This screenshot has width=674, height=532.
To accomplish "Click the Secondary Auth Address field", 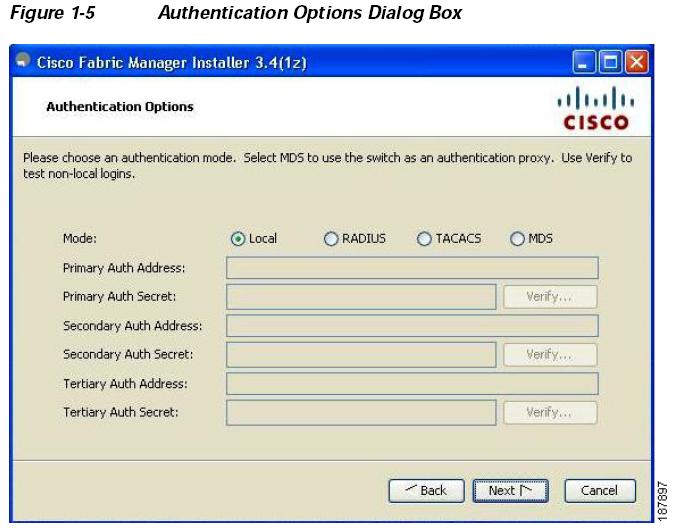I will pyautogui.click(x=412, y=325).
